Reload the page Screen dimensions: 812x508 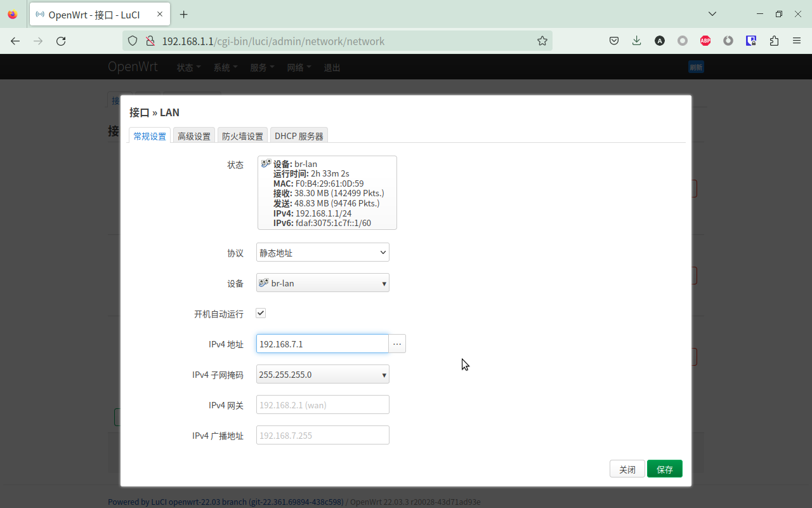click(x=61, y=41)
